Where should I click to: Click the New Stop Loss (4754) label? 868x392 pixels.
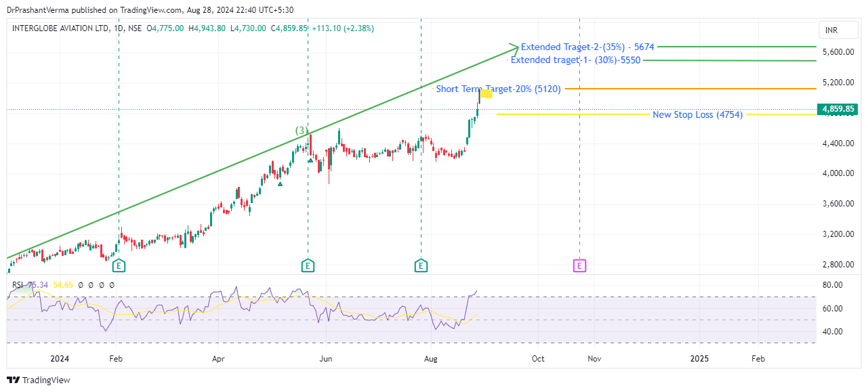point(697,114)
